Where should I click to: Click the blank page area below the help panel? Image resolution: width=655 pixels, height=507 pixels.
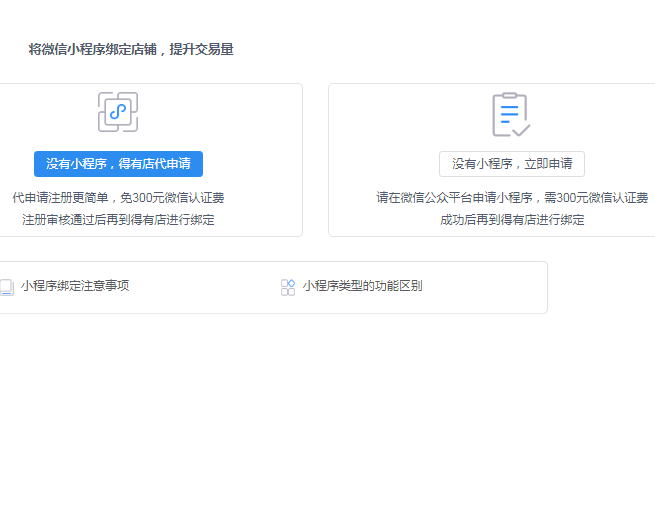coord(300,420)
